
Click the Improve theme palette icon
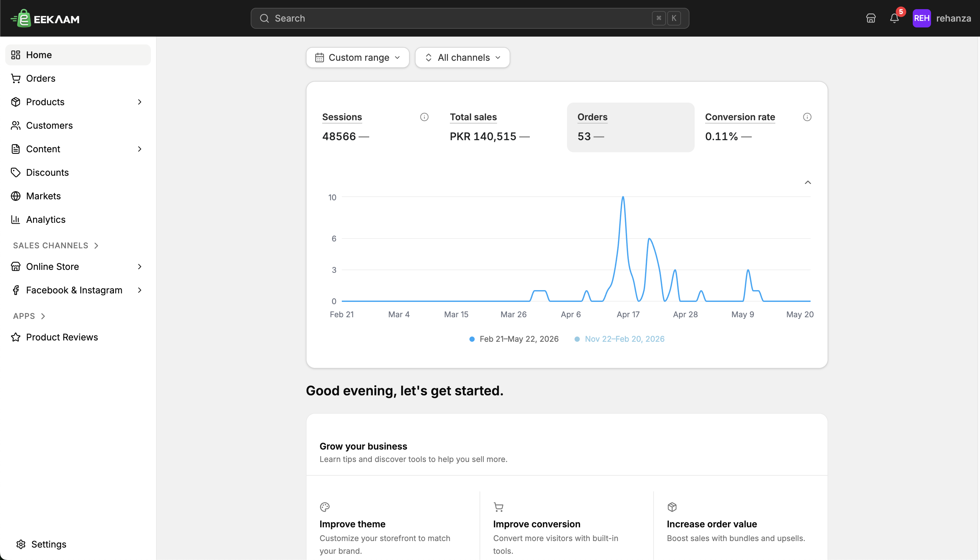(325, 507)
